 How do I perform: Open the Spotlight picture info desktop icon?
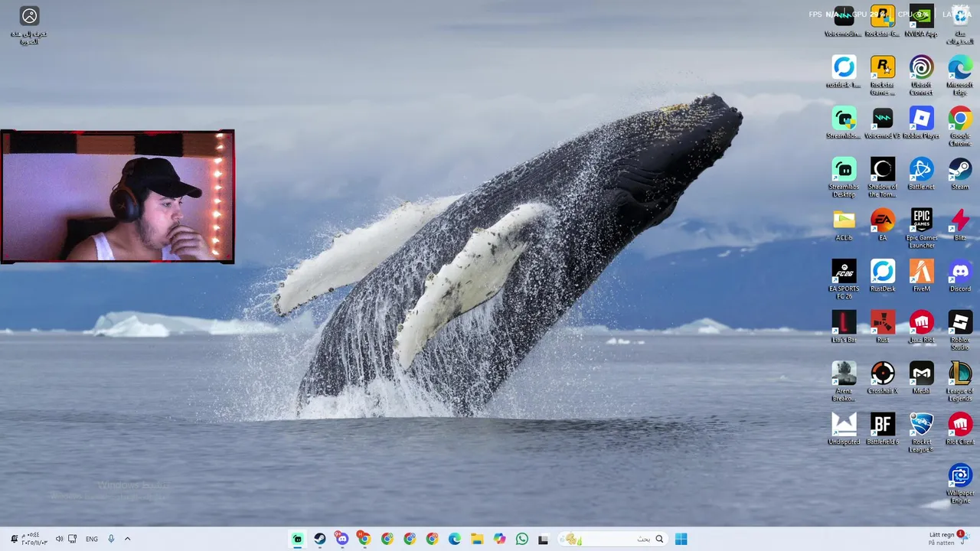(29, 25)
